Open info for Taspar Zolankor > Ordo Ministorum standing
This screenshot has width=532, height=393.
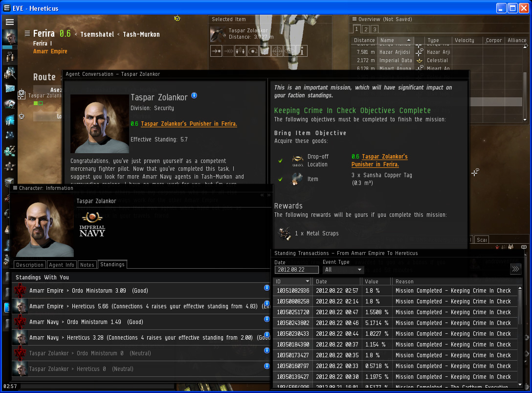click(x=266, y=350)
